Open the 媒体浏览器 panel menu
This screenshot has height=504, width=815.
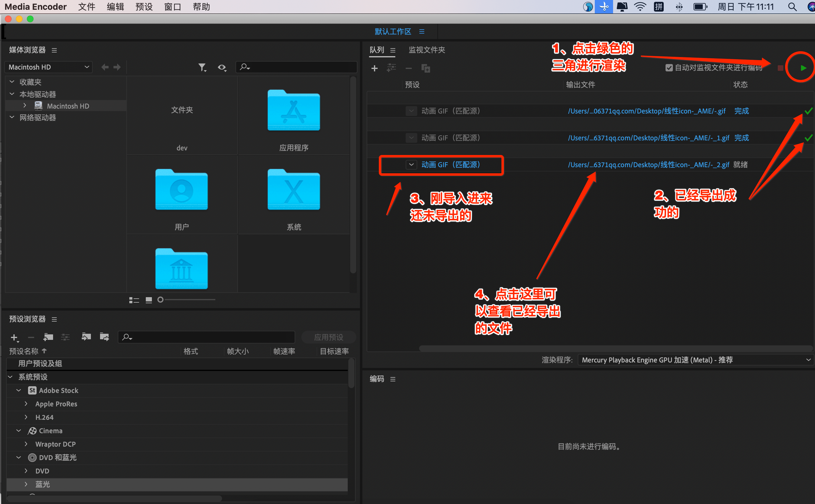pos(54,50)
